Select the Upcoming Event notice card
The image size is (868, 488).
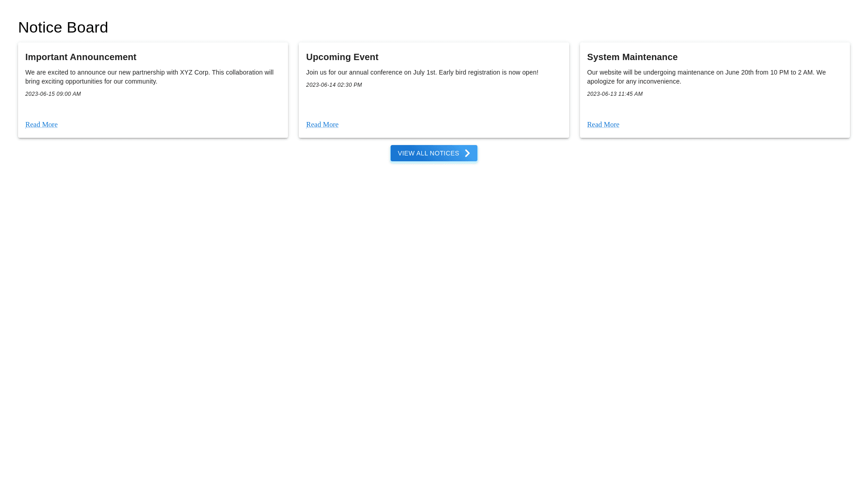452,106
